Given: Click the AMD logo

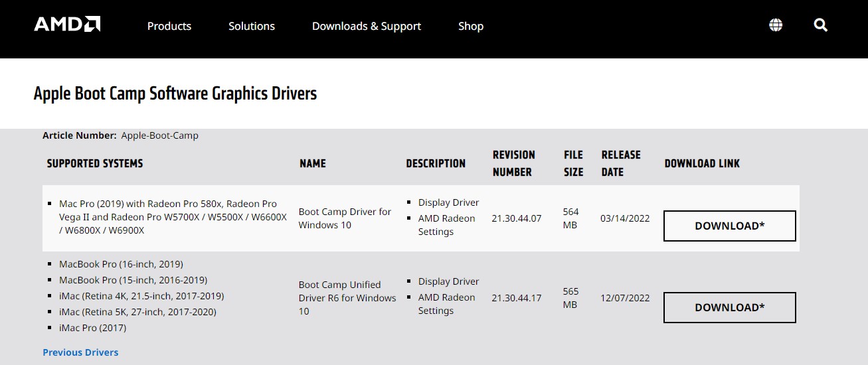Looking at the screenshot, I should 67,25.
